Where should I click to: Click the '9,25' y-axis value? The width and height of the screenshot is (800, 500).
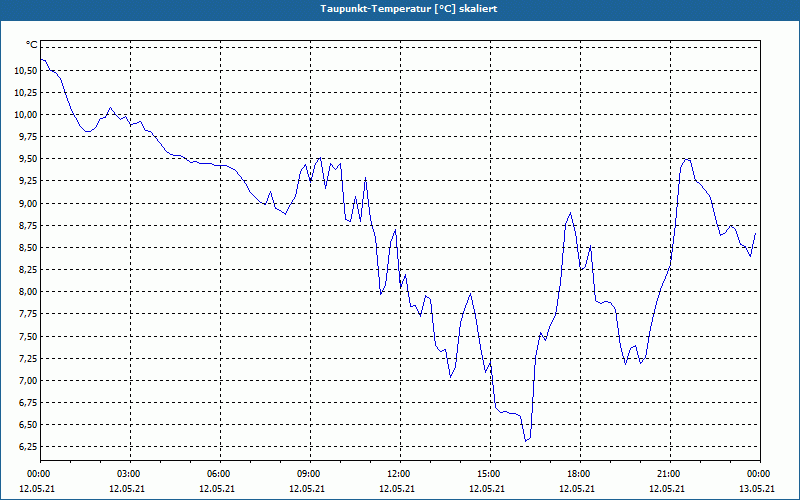point(28,181)
